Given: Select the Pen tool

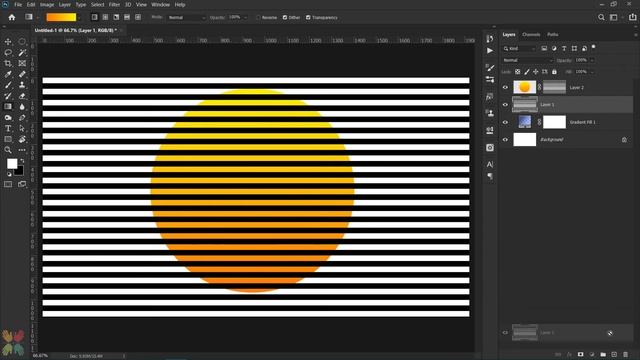Looking at the screenshot, I should 22,118.
